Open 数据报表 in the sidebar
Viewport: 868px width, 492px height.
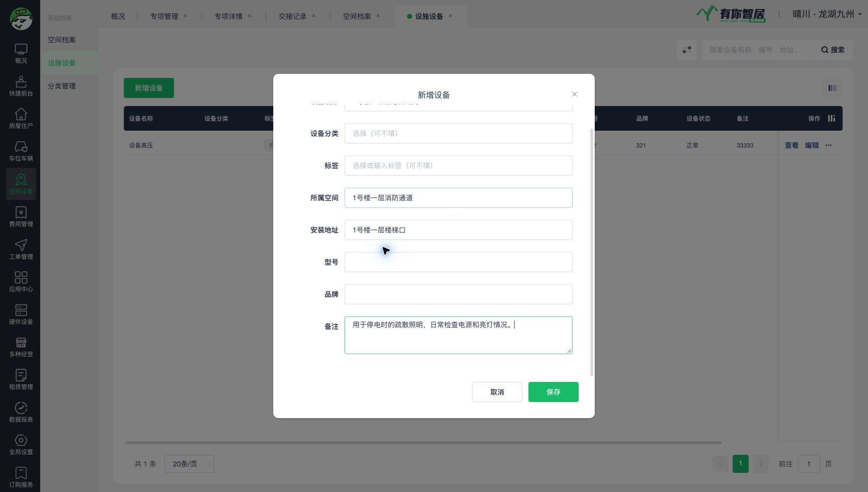click(21, 413)
